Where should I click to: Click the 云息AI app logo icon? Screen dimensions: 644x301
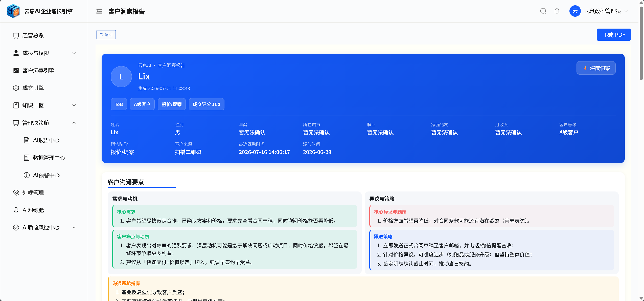click(x=13, y=11)
